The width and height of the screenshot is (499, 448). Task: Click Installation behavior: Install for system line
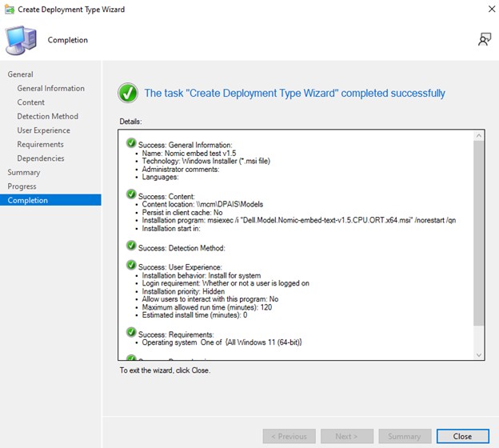click(x=202, y=275)
